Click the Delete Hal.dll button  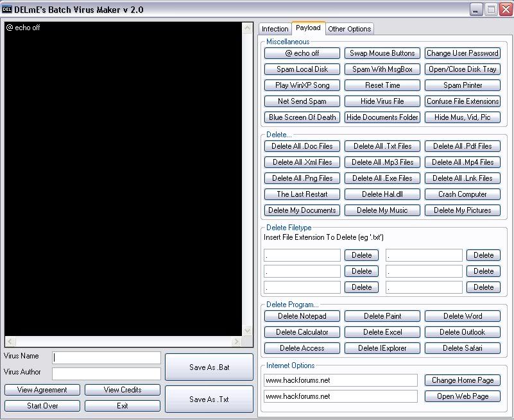(382, 194)
